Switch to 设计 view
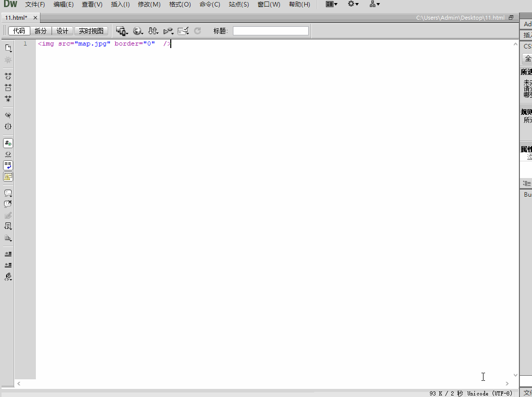Image resolution: width=532 pixels, height=397 pixels. (62, 31)
